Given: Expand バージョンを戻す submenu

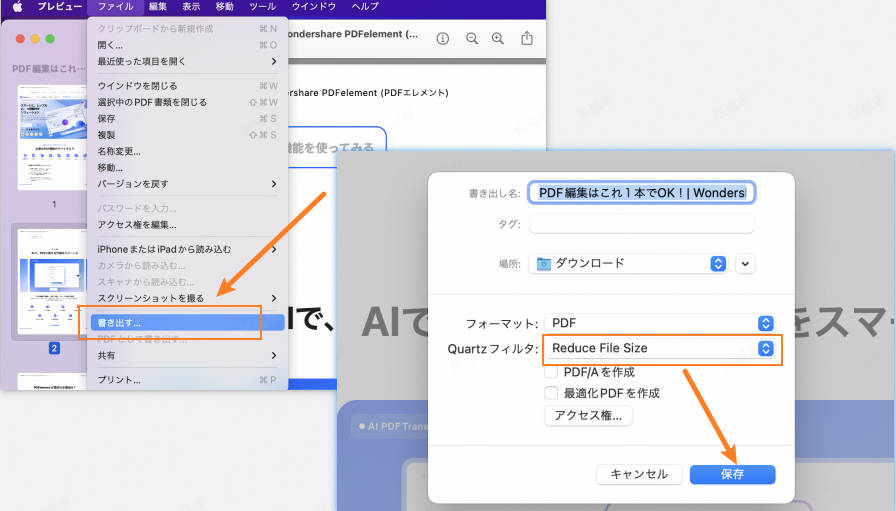Looking at the screenshot, I should click(x=186, y=184).
